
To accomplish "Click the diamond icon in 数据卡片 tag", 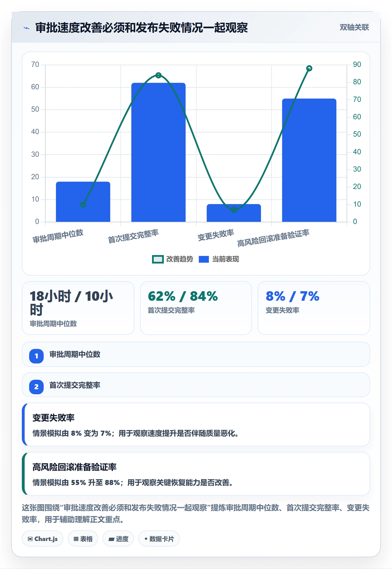I will tap(146, 539).
